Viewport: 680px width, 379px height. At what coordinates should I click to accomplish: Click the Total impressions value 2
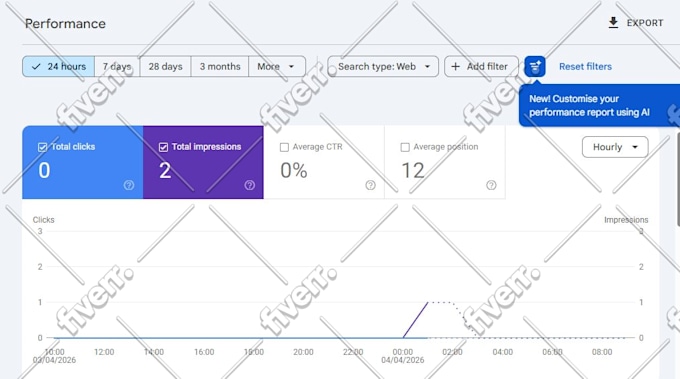pos(165,170)
